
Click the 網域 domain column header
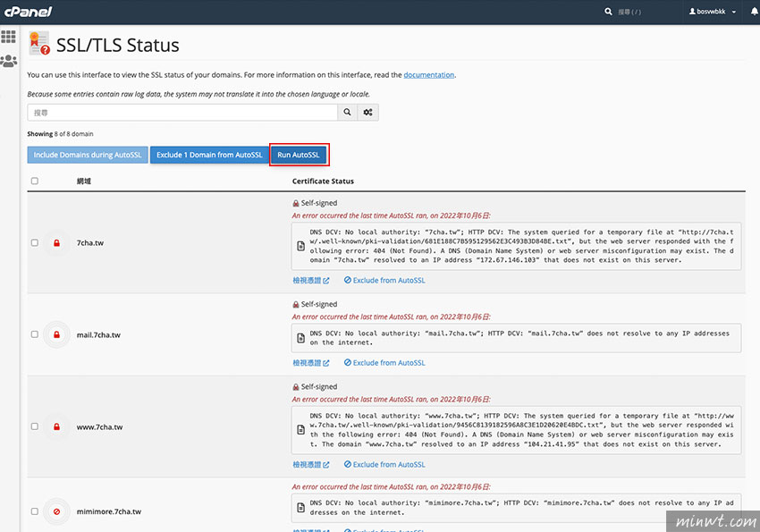pyautogui.click(x=84, y=182)
